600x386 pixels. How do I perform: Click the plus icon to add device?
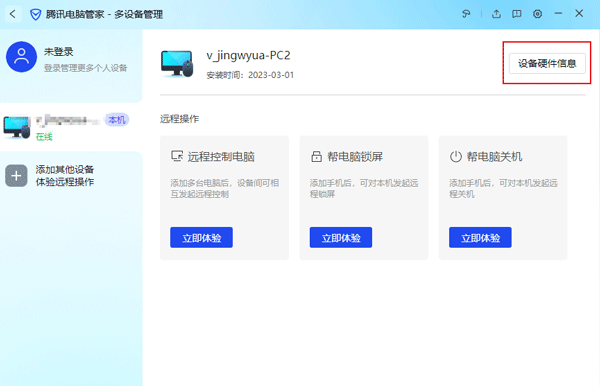point(16,176)
